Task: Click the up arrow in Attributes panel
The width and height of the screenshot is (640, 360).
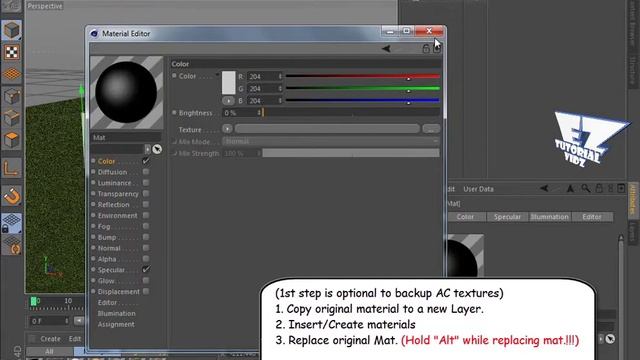Action: [570, 188]
